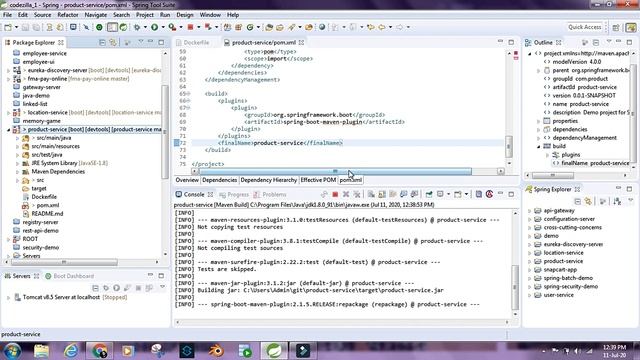Toggle Word Wrap in Console toolbar
Image resolution: width=640 pixels, height=360 pixels.
[x=393, y=194]
